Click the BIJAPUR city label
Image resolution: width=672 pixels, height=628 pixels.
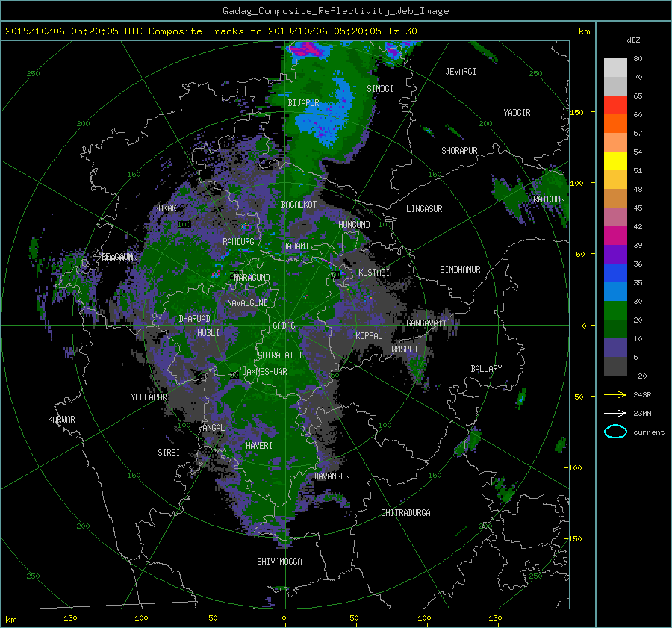tap(303, 103)
